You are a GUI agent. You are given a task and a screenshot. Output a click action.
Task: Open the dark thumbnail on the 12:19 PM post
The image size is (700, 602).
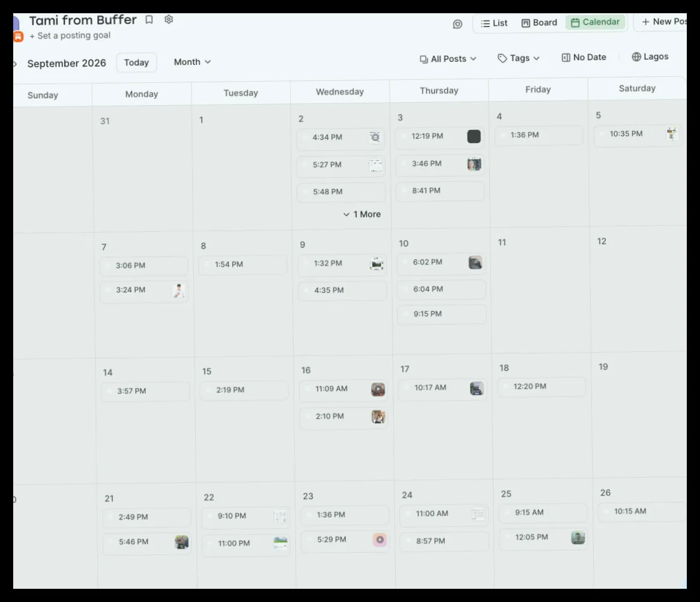474,136
